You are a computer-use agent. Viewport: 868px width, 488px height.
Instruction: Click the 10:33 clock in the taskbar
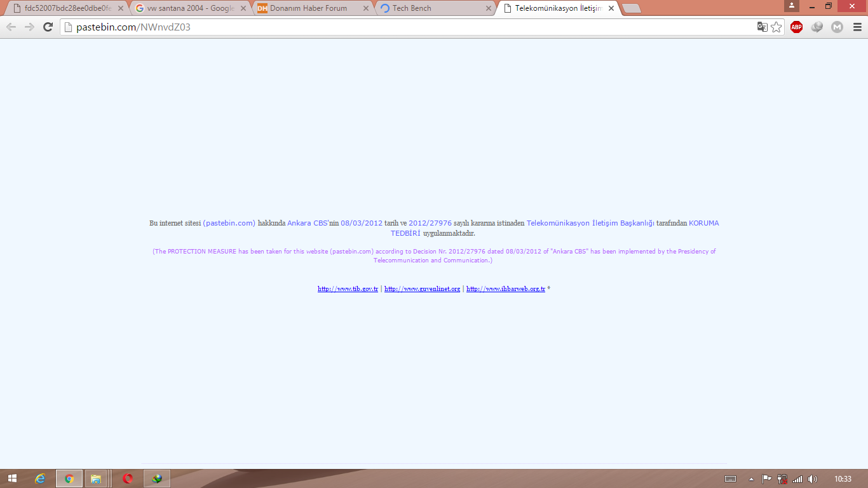(x=843, y=478)
